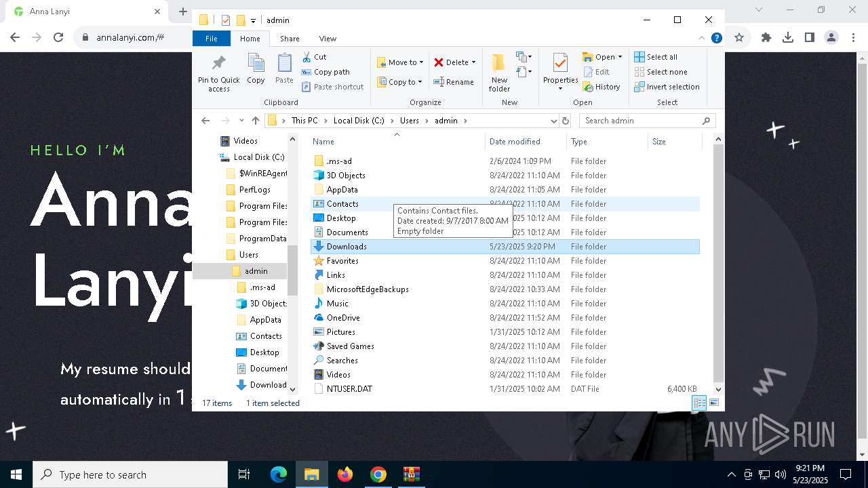Image resolution: width=868 pixels, height=488 pixels.
Task: Open Chrome Downloads icon
Action: [788, 37]
